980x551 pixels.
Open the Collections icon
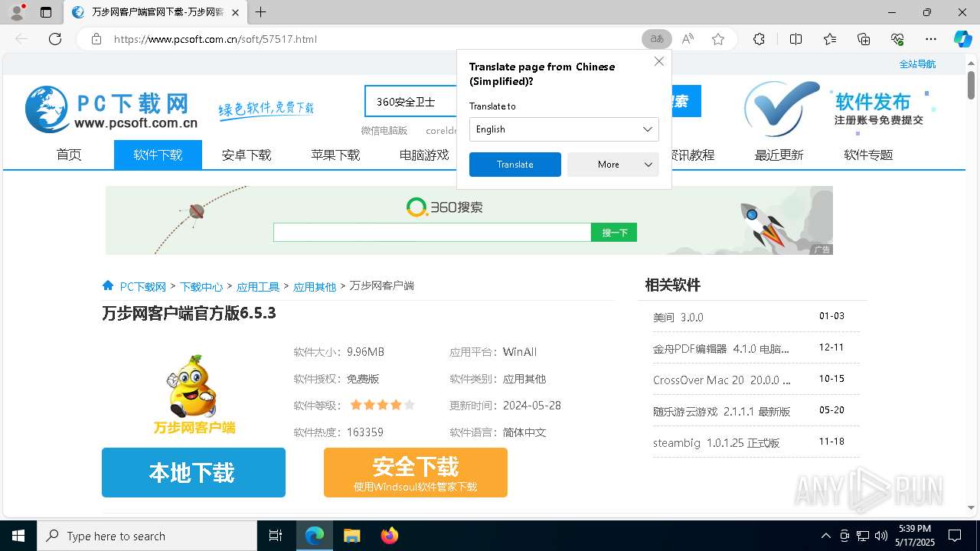click(x=864, y=39)
